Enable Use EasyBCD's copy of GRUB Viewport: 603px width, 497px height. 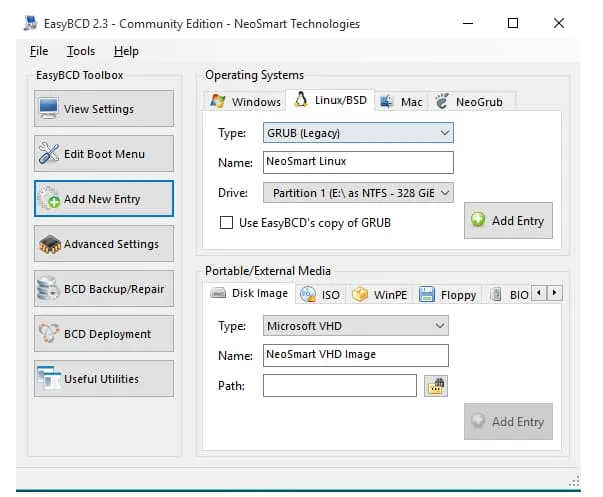pyautogui.click(x=226, y=222)
